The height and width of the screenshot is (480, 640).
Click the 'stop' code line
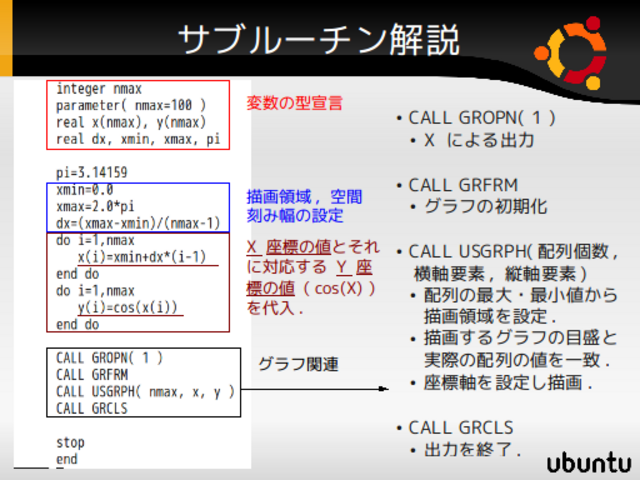tap(70, 441)
